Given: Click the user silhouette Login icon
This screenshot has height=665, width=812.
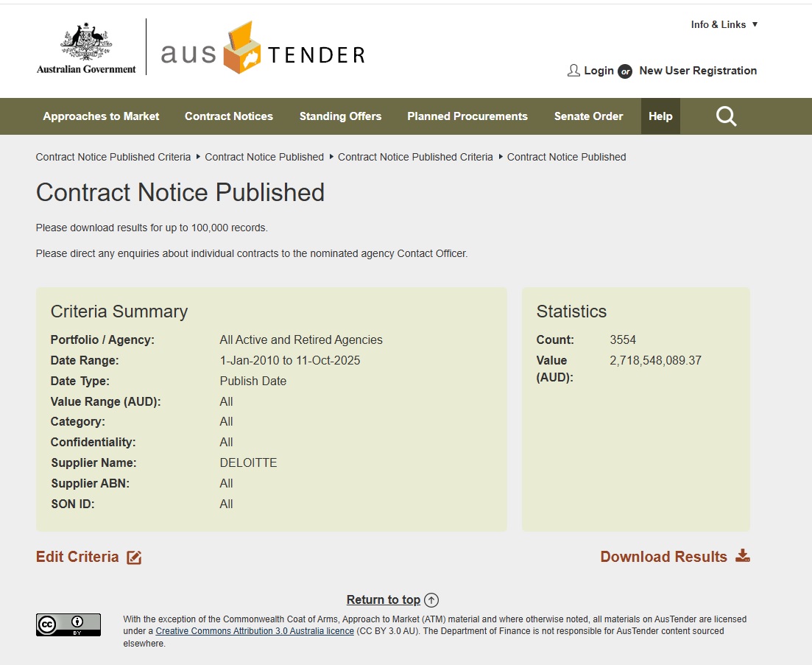Looking at the screenshot, I should point(573,71).
